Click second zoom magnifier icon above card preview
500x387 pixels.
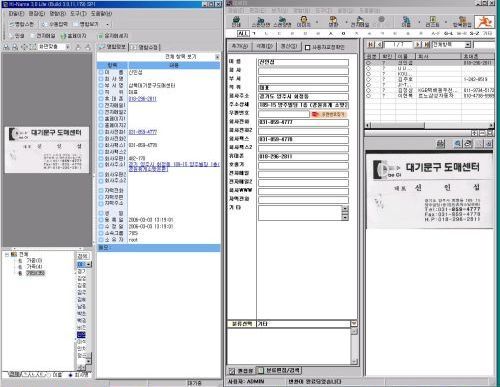click(x=15, y=47)
